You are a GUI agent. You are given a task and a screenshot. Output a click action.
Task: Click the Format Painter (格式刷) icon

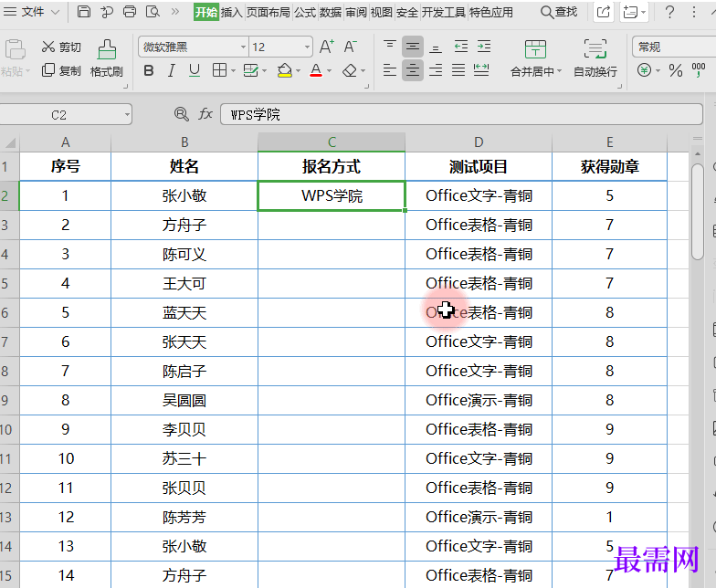tap(107, 49)
